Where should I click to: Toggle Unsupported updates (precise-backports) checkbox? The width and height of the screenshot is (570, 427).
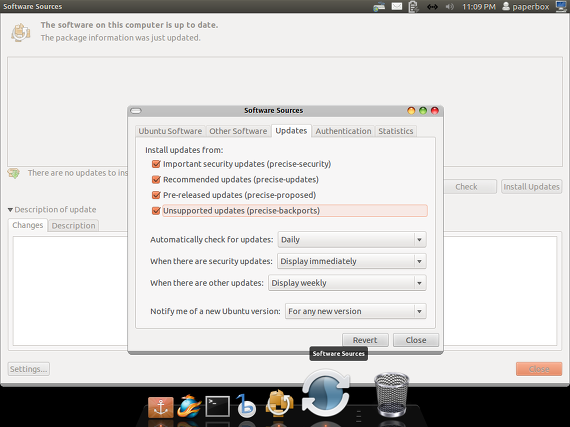156,211
